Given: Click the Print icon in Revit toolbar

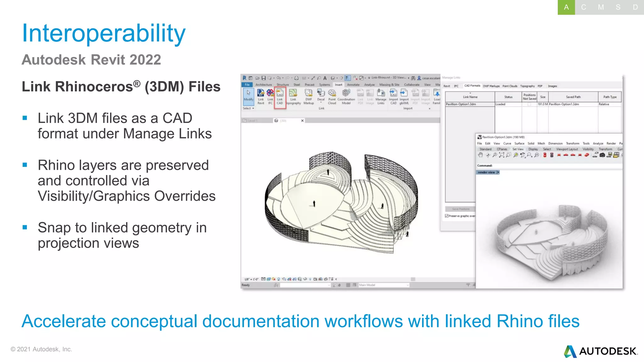Looking at the screenshot, I should tap(296, 78).
